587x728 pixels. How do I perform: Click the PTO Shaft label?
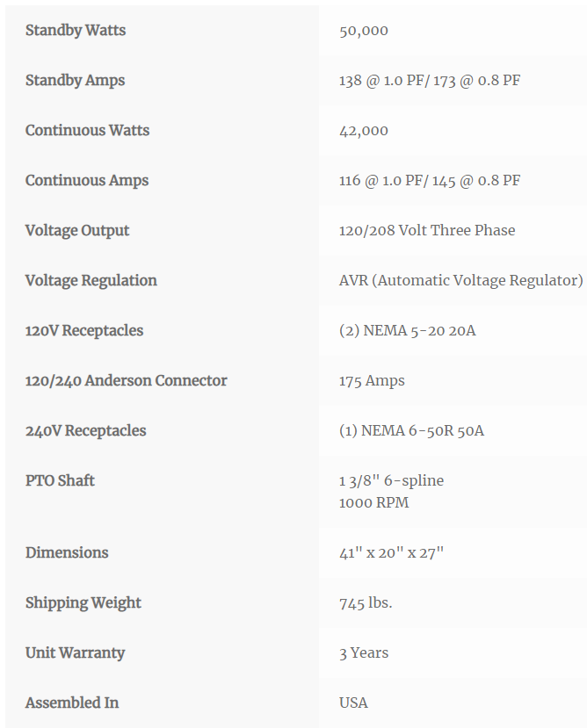(x=60, y=480)
